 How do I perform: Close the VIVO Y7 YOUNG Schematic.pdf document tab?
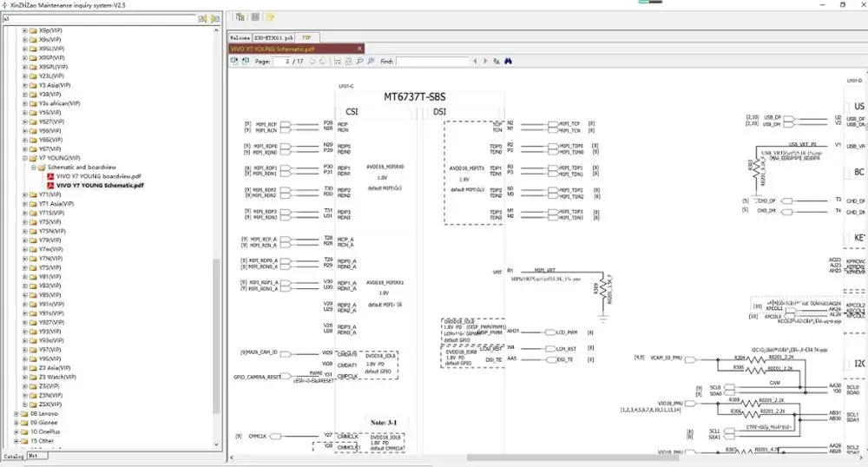(360, 49)
